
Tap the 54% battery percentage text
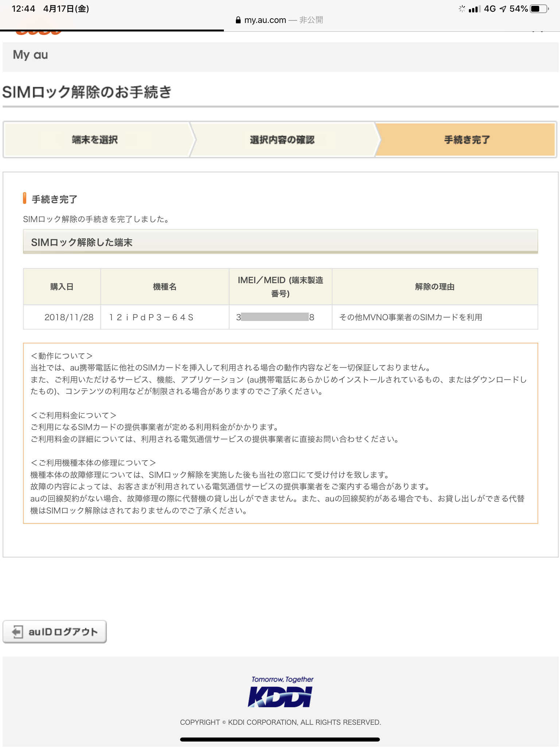coord(519,9)
